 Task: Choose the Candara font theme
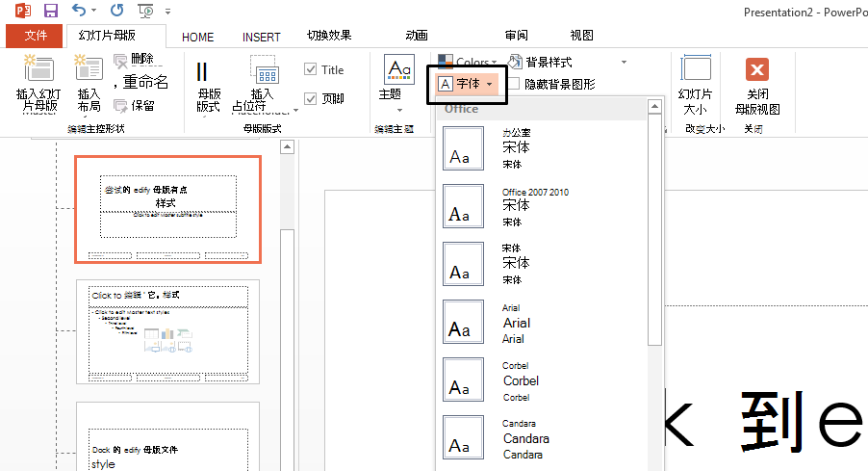pos(542,437)
